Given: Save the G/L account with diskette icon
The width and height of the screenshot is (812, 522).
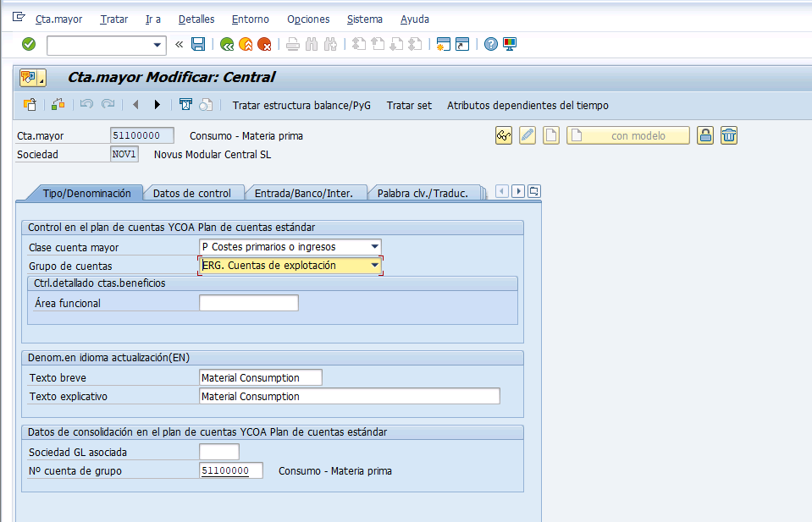Looking at the screenshot, I should (198, 45).
